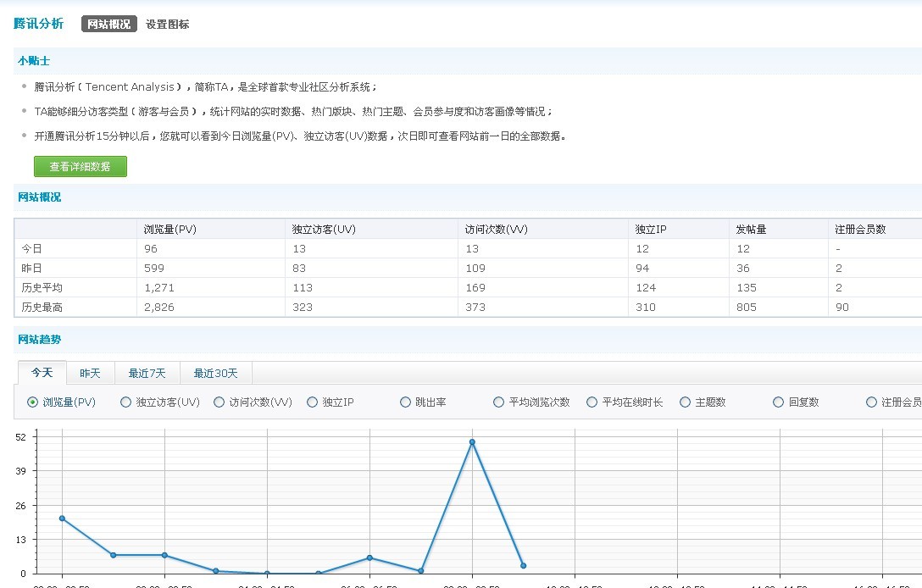Switch to the 昨天 trend tab
This screenshot has width=922, height=588.
click(91, 374)
